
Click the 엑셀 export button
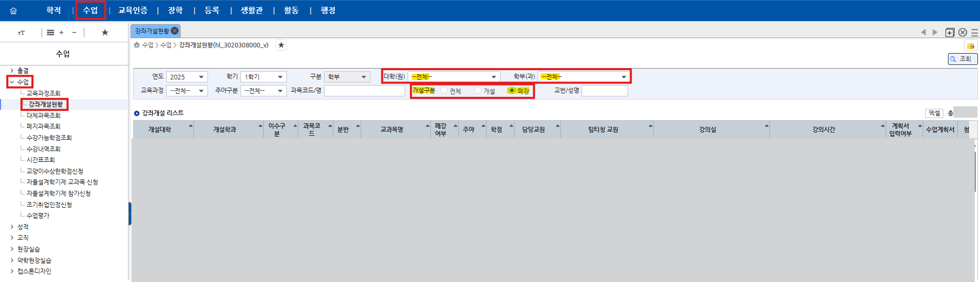(x=934, y=113)
